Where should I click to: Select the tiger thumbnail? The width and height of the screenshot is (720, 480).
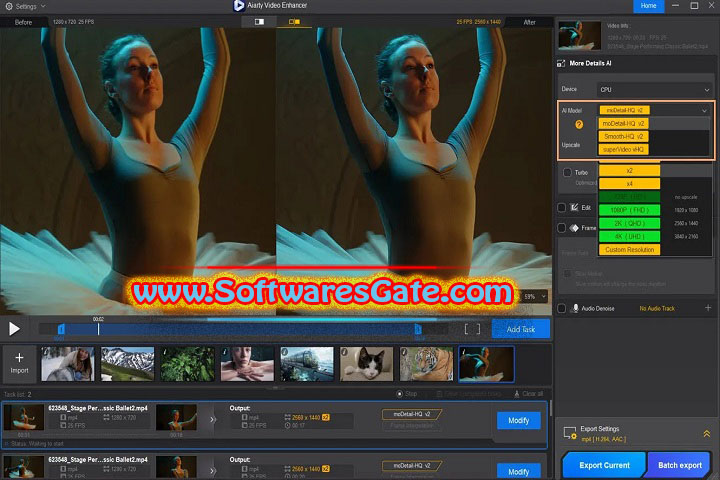426,364
